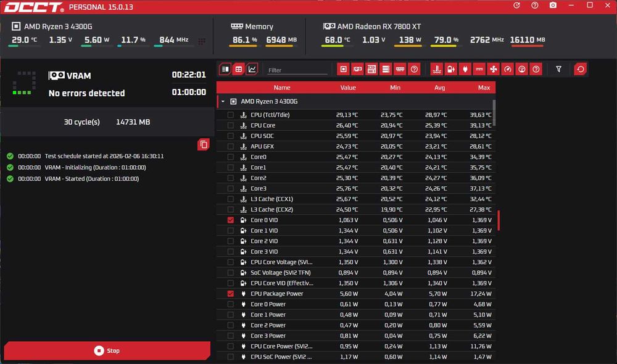
Task: Toggle the usage gauge filter icon
Action: 522,69
